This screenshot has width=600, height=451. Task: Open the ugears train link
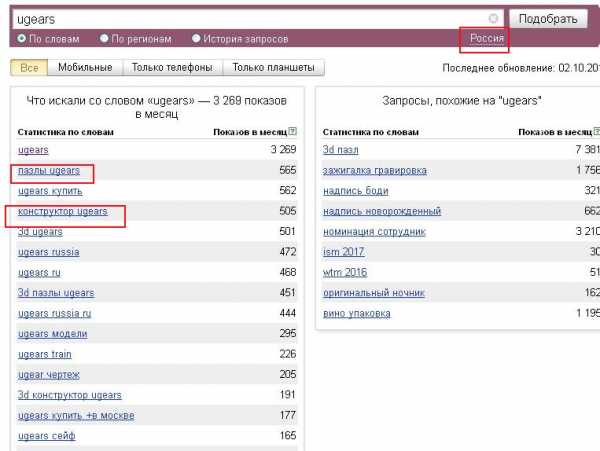44,354
